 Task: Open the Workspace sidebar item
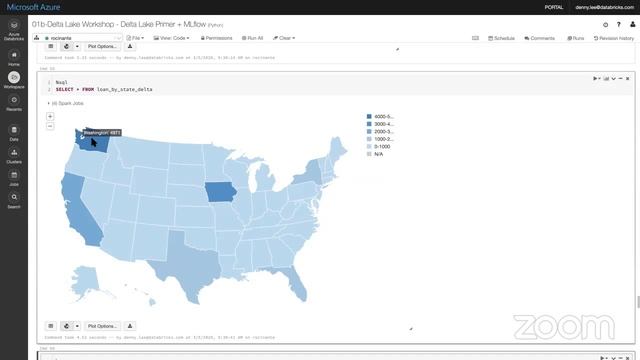pyautogui.click(x=14, y=80)
